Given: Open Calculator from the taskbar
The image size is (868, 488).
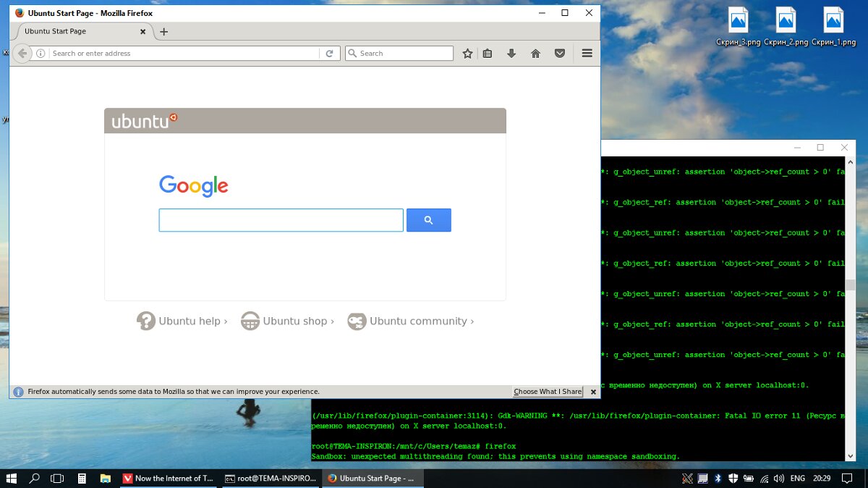Looking at the screenshot, I should (x=82, y=479).
